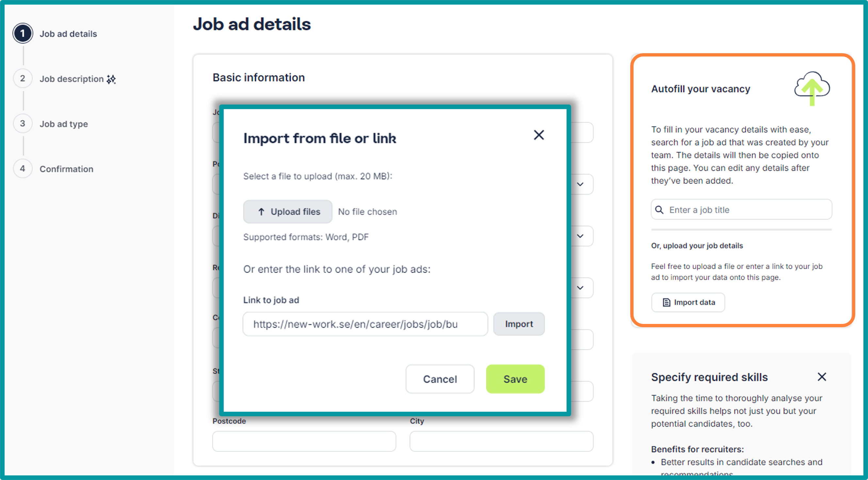Go to the Job ad type step

point(64,124)
